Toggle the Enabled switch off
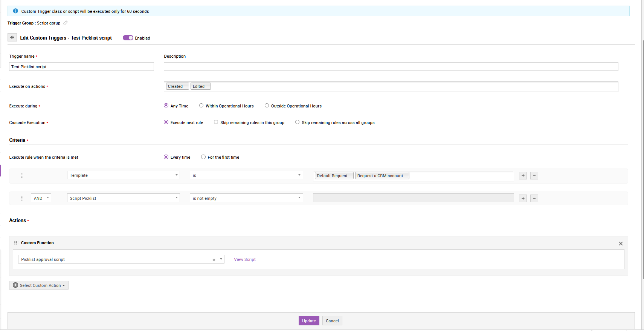The image size is (644, 331). [128, 38]
